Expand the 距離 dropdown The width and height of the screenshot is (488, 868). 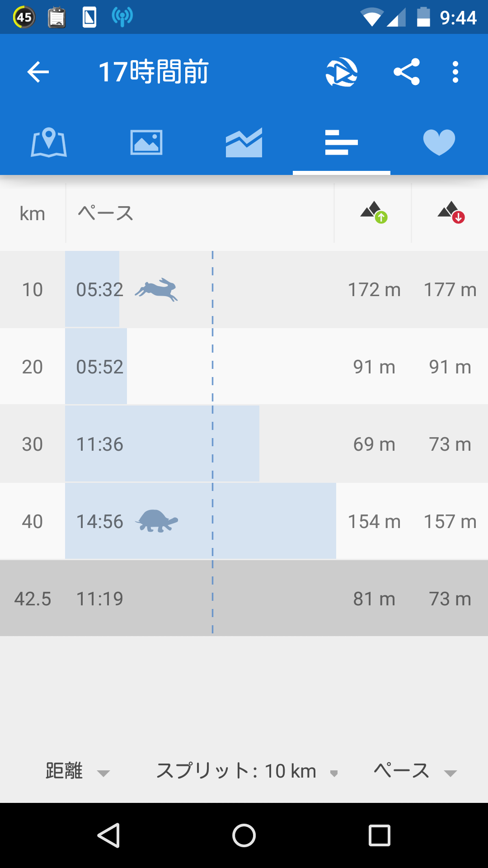click(x=78, y=771)
